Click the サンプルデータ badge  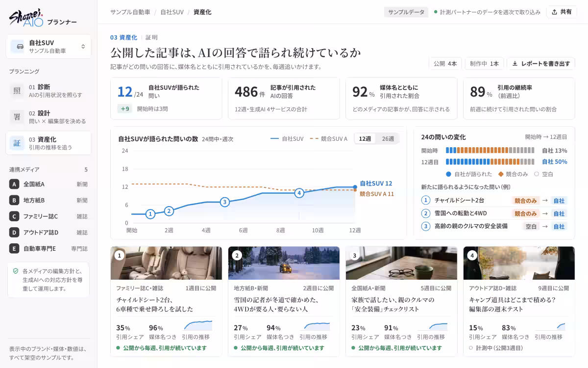(x=406, y=12)
